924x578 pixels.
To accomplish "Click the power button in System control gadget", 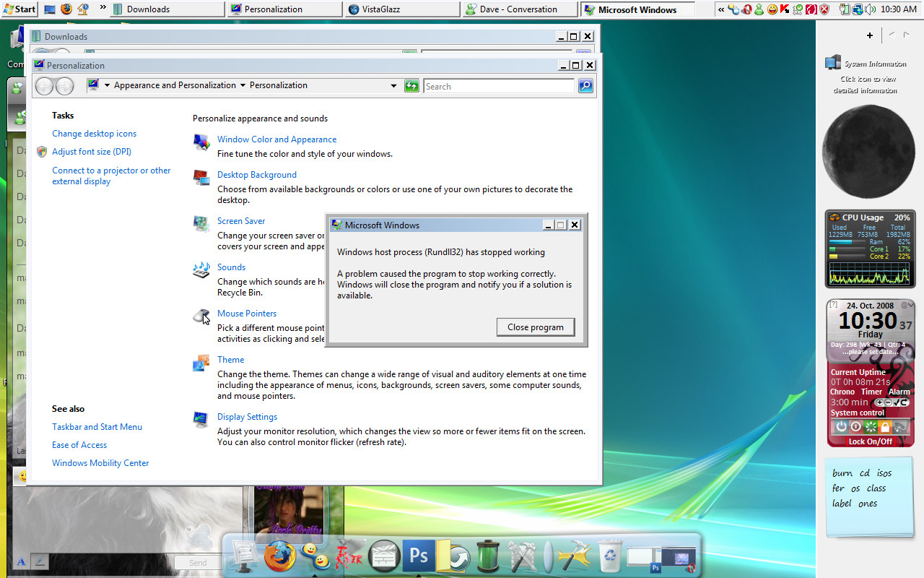I will [842, 426].
